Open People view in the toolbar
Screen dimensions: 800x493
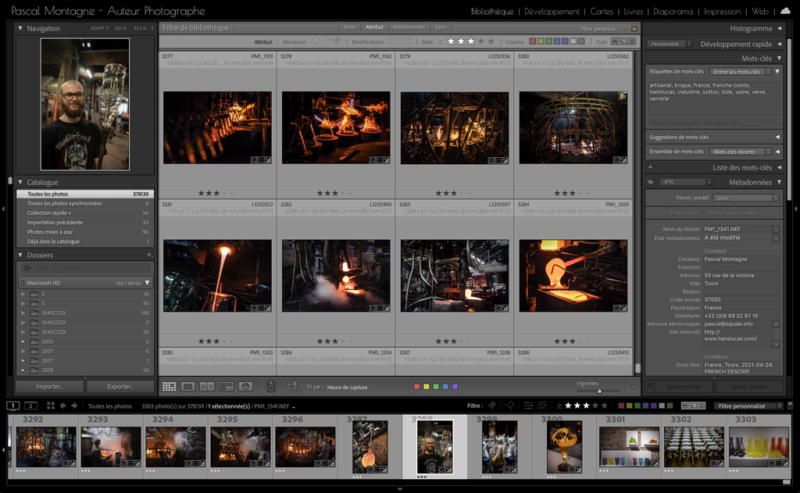[x=245, y=386]
